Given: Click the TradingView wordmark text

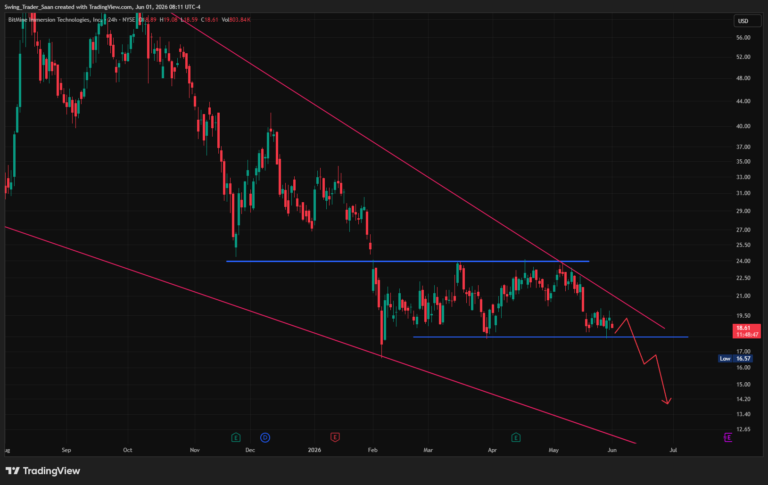Looking at the screenshot, I should pos(51,471).
